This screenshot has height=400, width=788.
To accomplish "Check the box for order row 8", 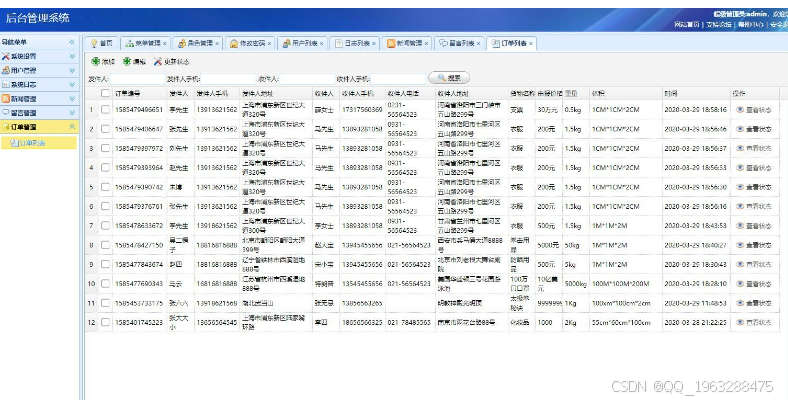I will point(105,245).
